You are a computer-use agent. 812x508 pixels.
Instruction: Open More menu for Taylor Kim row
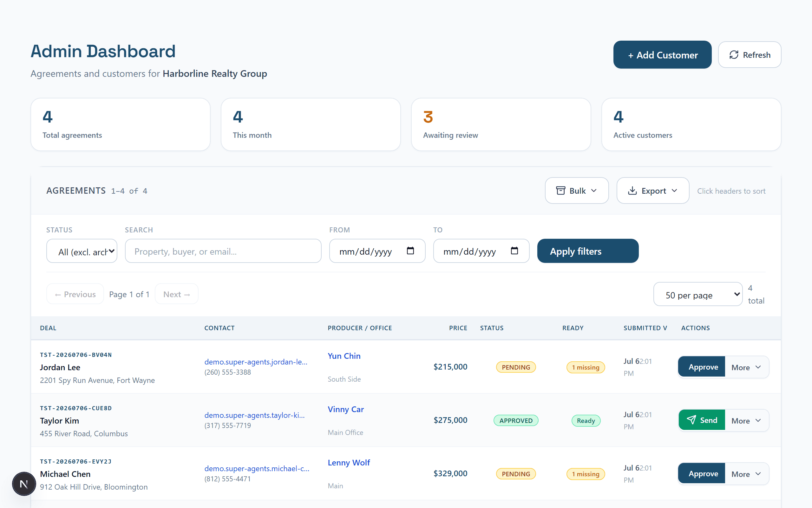click(x=746, y=420)
